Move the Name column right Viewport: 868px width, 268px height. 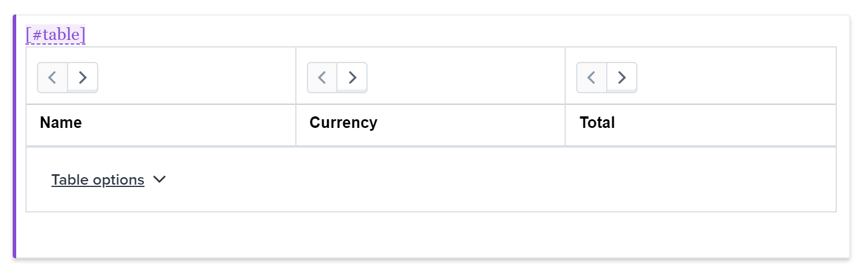point(83,78)
